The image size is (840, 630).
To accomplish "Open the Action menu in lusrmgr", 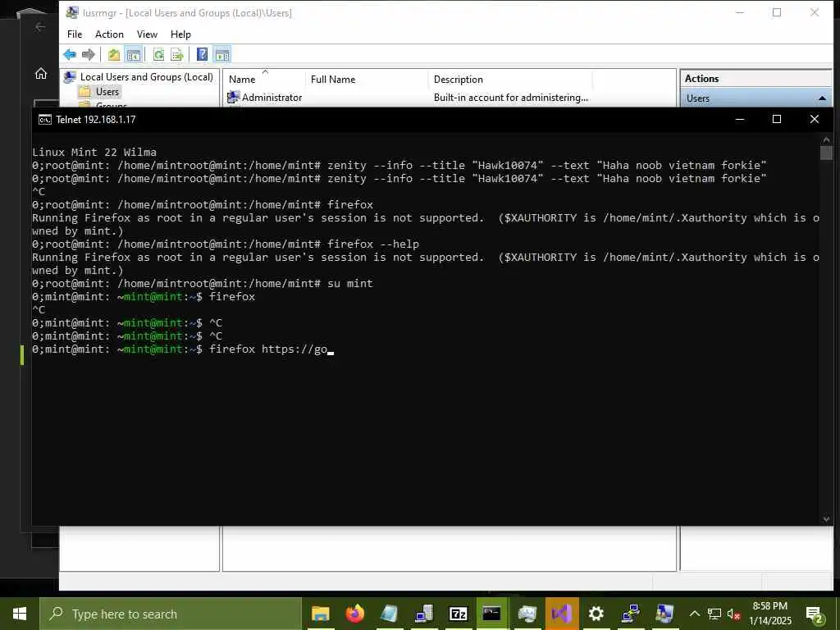I will 109,34.
